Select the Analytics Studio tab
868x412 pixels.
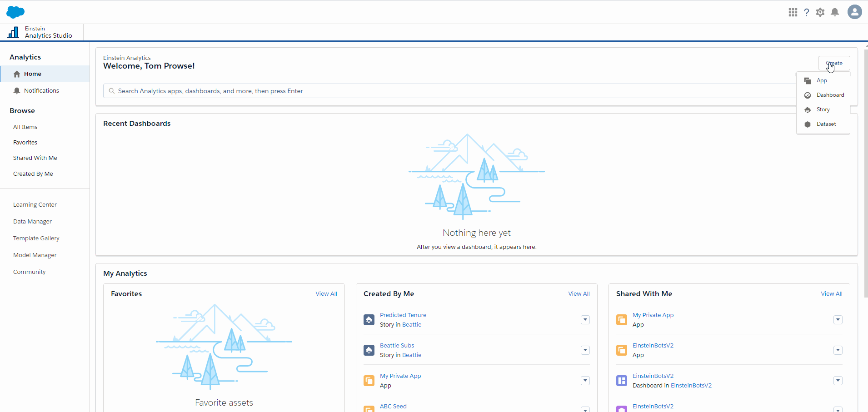coord(42,32)
